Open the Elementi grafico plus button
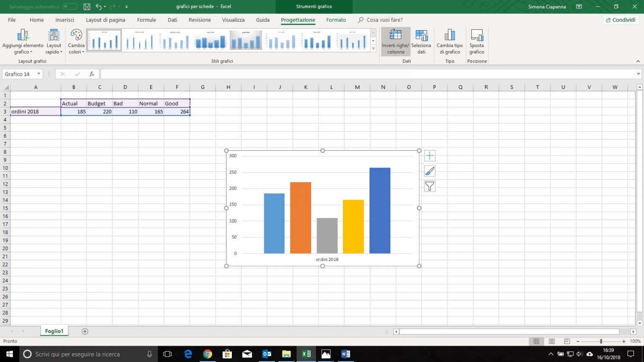Image resolution: width=644 pixels, height=362 pixels. pos(429,155)
